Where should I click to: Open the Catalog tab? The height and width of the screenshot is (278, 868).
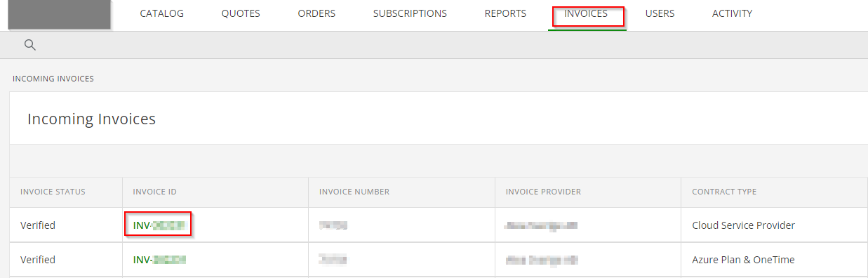(161, 13)
